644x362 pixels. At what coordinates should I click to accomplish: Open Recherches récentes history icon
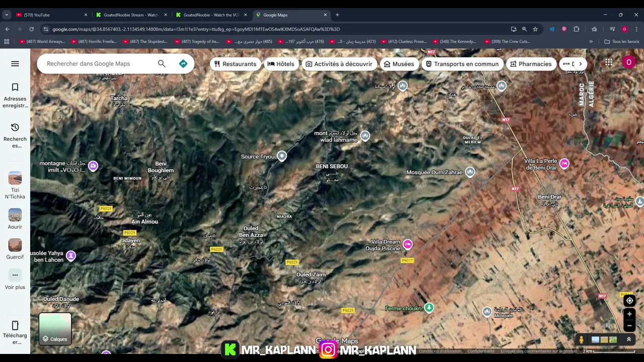pyautogui.click(x=15, y=128)
